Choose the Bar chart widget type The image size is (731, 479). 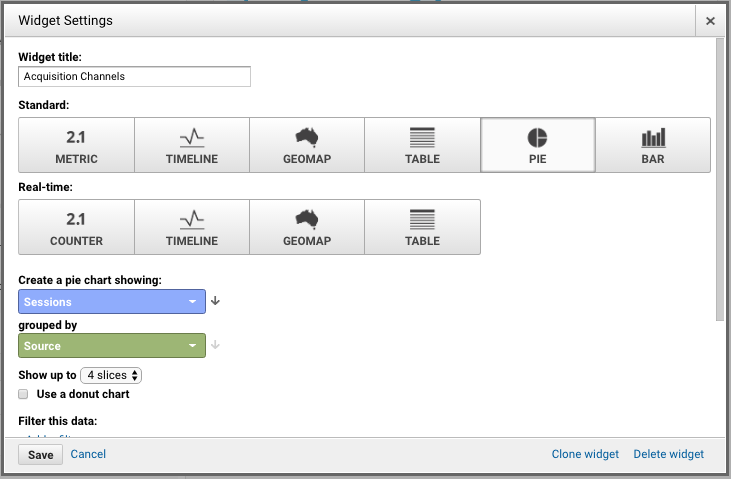pos(653,145)
